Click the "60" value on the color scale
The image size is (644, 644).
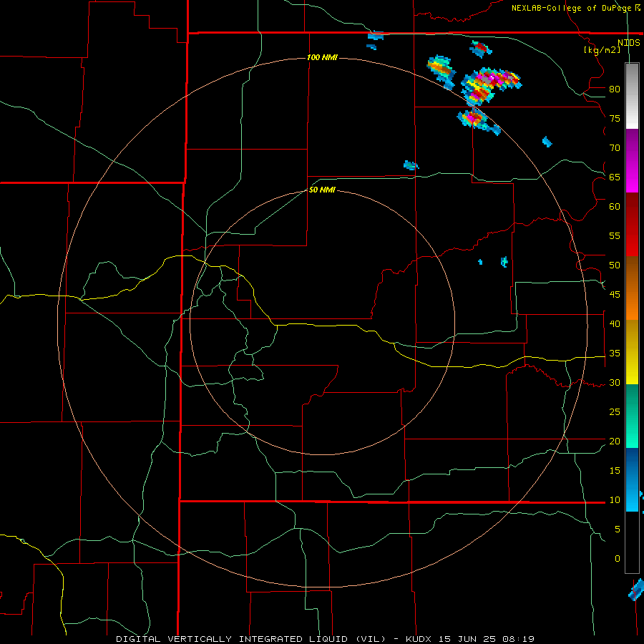615,207
